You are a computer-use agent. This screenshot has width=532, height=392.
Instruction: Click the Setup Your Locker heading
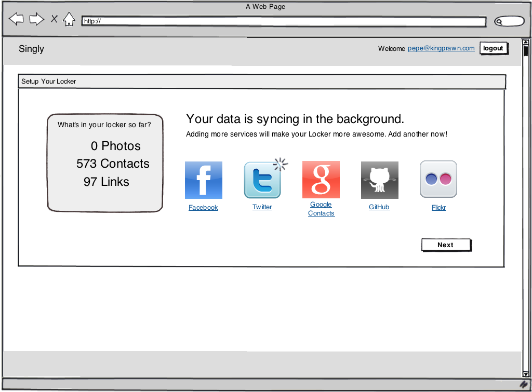coord(48,82)
